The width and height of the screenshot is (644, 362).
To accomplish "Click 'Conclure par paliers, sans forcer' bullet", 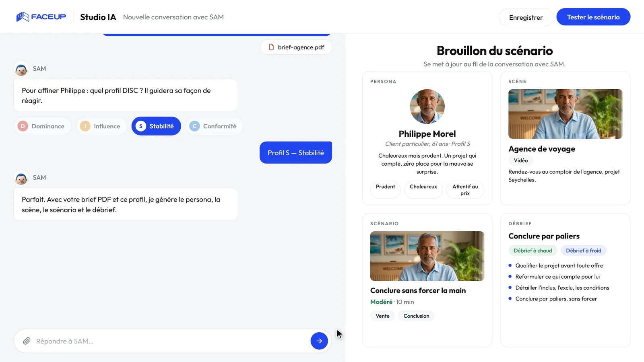I will 556,299.
